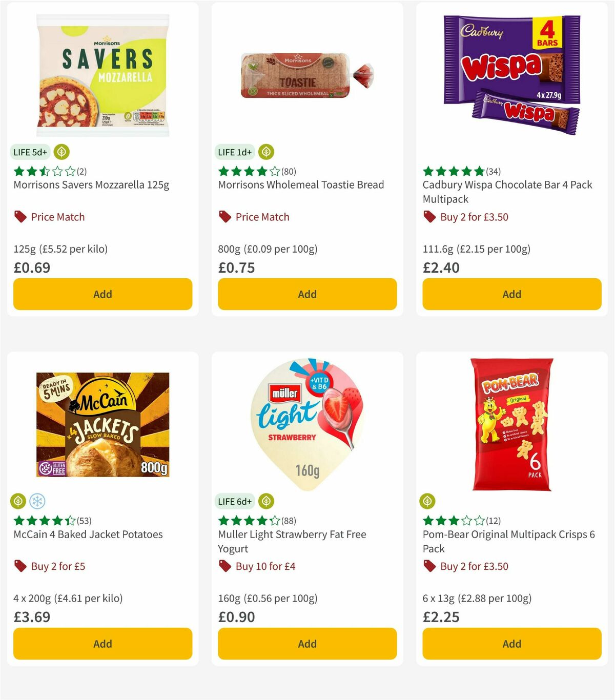Image resolution: width=615 pixels, height=700 pixels.
Task: Open reviews via the (53) rating count on McCain
Action: [85, 520]
